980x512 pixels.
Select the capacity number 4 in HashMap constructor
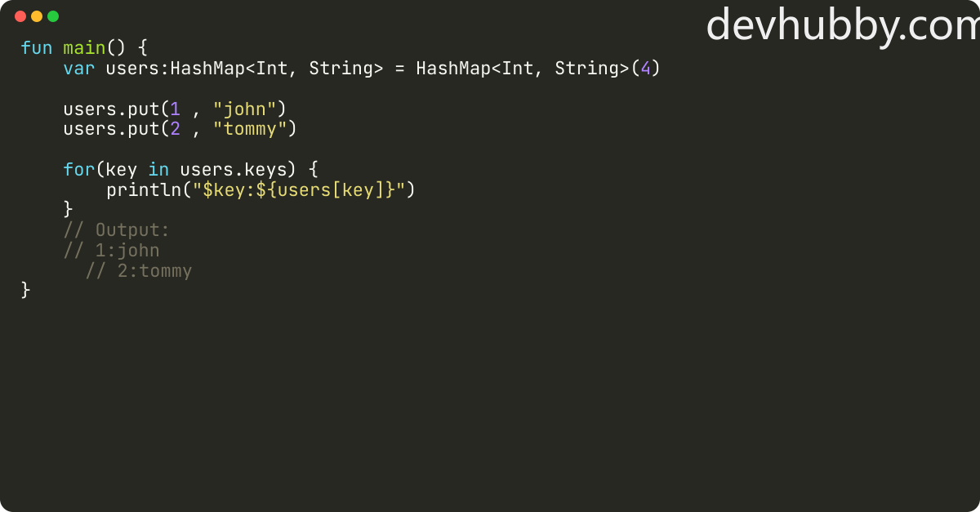(x=645, y=69)
